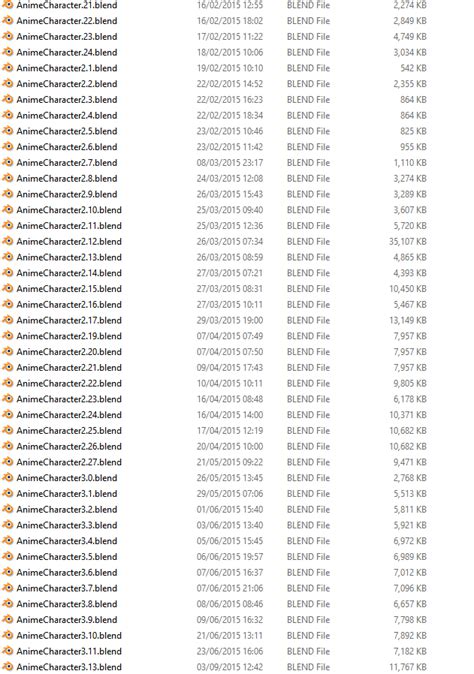
Task: Select the file AnimeCharacter3.3.blend
Action: (67, 525)
